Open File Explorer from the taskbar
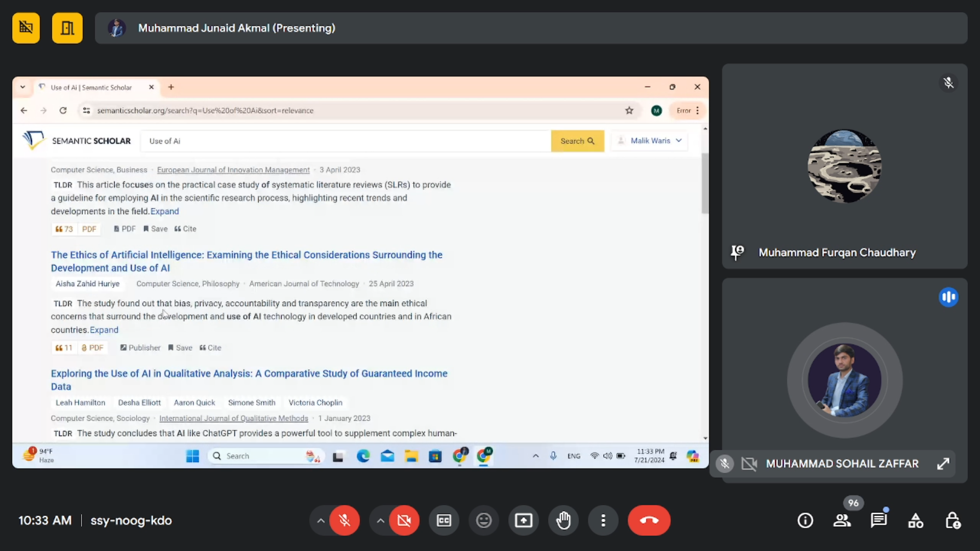The height and width of the screenshot is (551, 980). 411,456
